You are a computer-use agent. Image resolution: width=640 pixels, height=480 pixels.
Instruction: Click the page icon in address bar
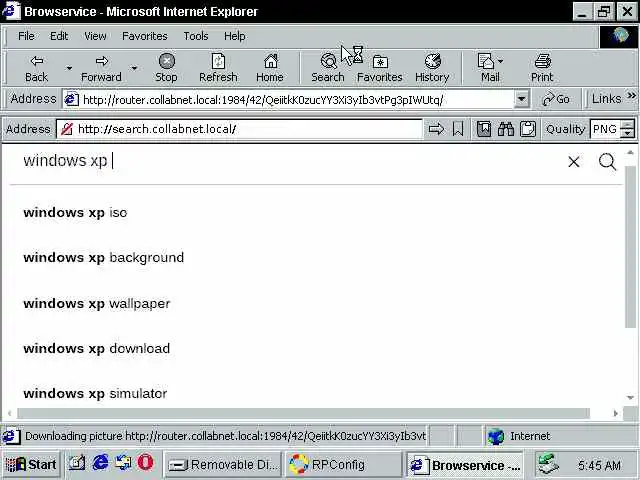tap(72, 99)
